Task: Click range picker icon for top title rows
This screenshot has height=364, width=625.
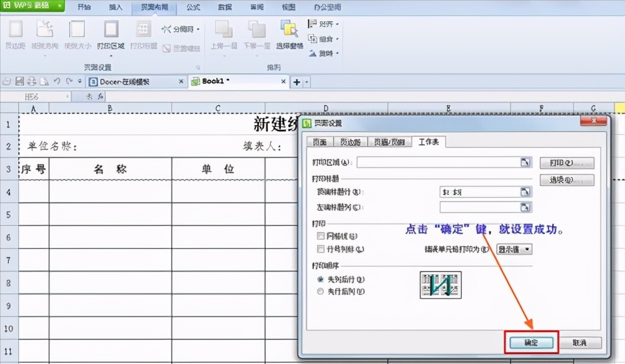Action: [x=526, y=192]
